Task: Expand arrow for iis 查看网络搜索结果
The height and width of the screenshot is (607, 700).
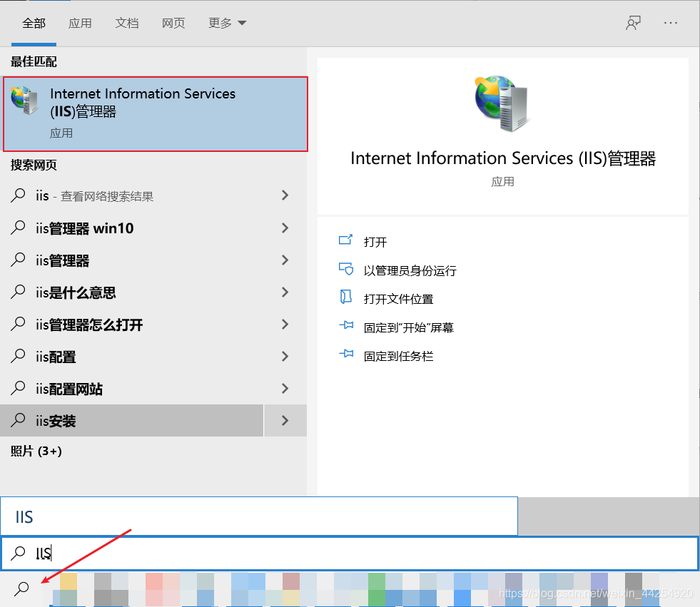Action: [285, 195]
